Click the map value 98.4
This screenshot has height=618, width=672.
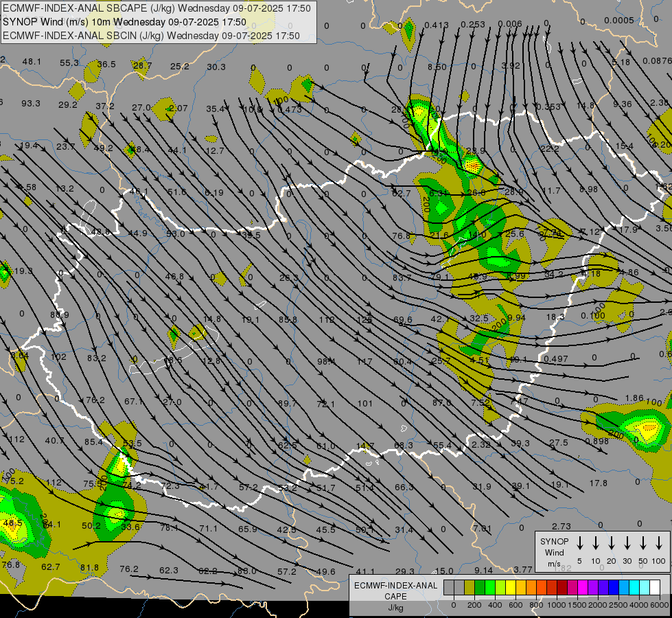[x=327, y=362]
